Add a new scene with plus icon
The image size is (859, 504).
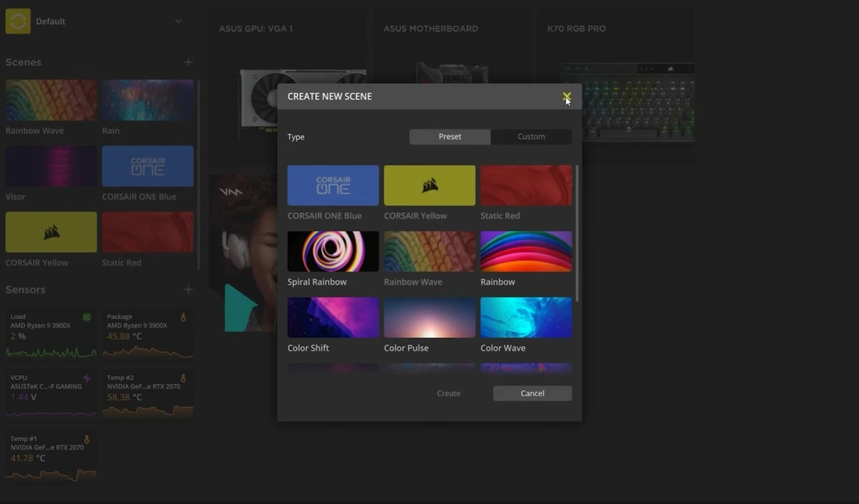[188, 62]
